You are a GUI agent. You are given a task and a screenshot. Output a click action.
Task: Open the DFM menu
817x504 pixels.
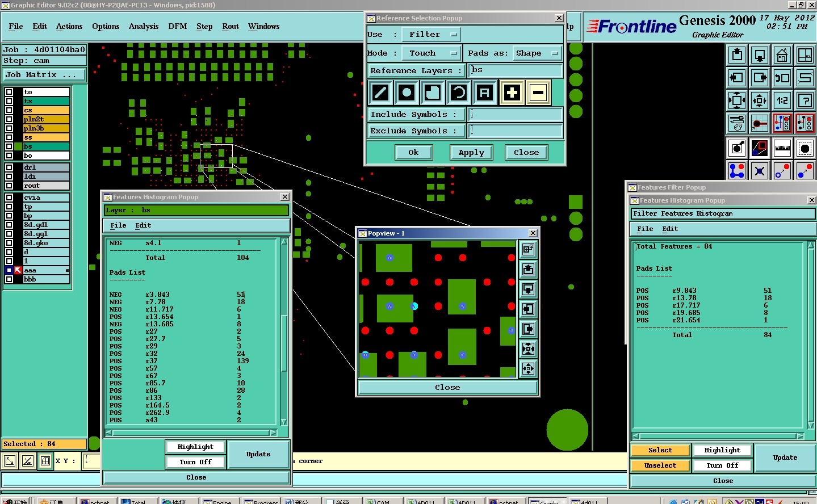178,27
